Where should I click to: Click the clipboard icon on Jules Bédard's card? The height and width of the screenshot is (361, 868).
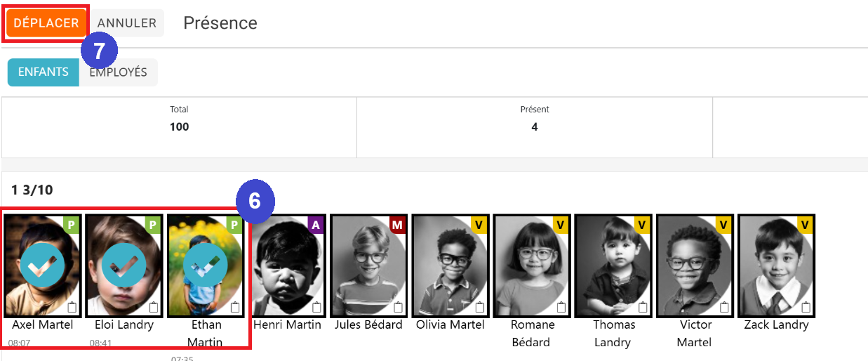coord(399,307)
